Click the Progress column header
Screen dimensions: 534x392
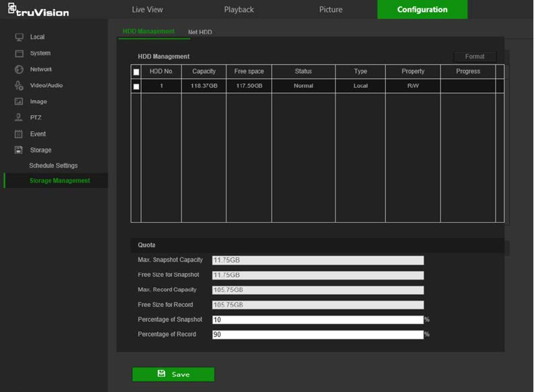pos(468,71)
